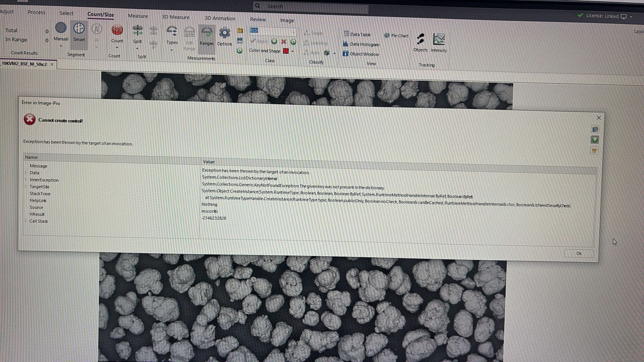644x362 pixels.
Task: Click the red Color and Shape swatch
Action: 286,51
